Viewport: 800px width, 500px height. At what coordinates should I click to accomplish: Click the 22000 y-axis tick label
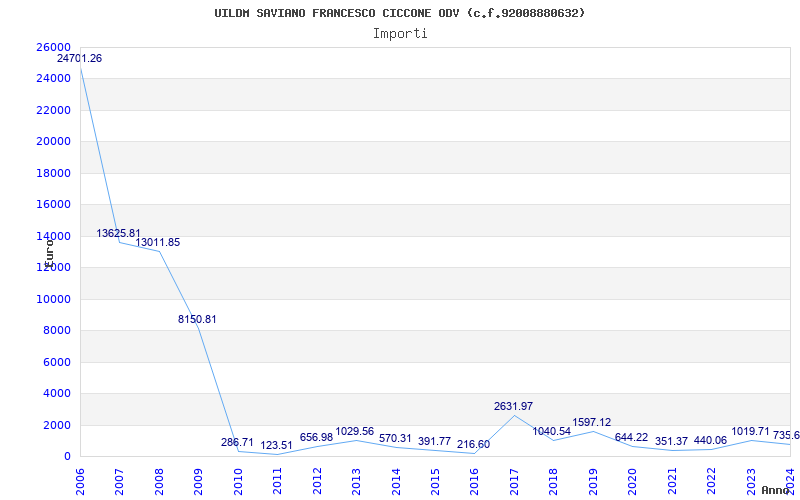click(53, 110)
